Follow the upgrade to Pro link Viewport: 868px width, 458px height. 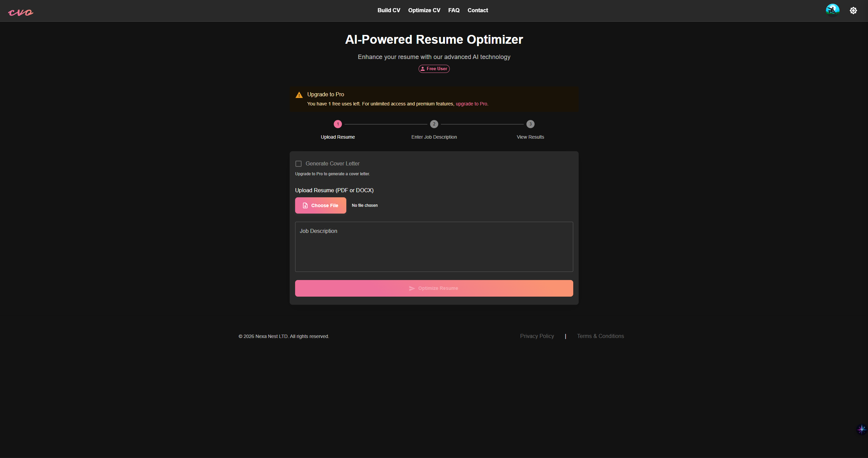[x=471, y=104]
